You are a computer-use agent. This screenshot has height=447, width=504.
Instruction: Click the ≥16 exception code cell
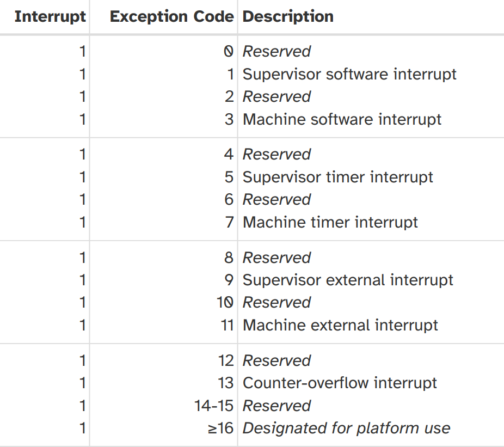220,428
